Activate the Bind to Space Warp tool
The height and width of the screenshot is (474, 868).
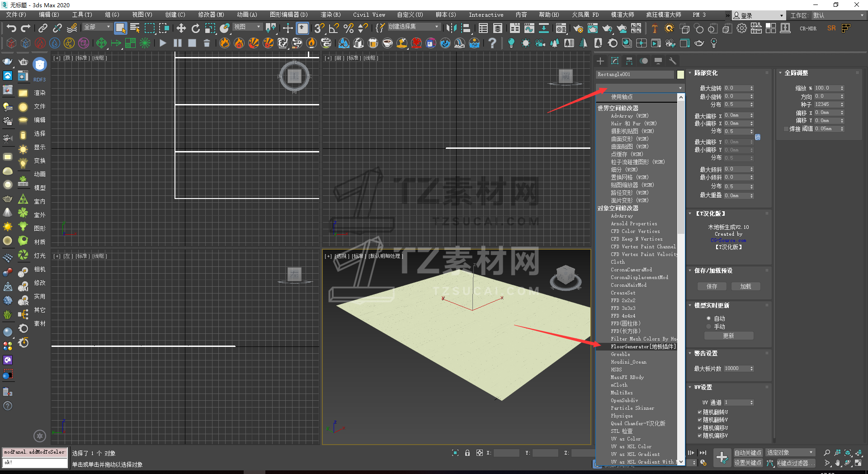[71, 28]
